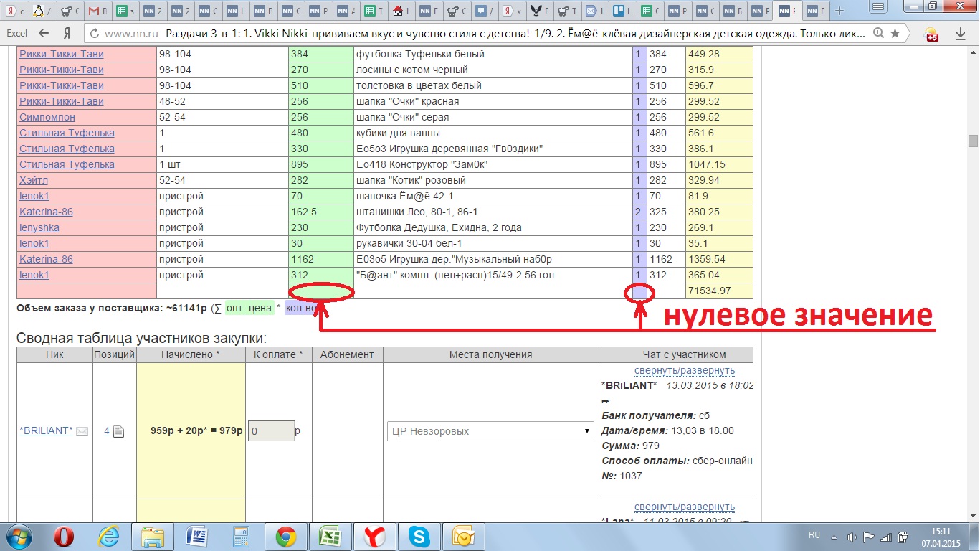Click the vertical page scrollbar thumb
Image resolution: width=980 pixels, height=551 pixels.
[x=973, y=141]
